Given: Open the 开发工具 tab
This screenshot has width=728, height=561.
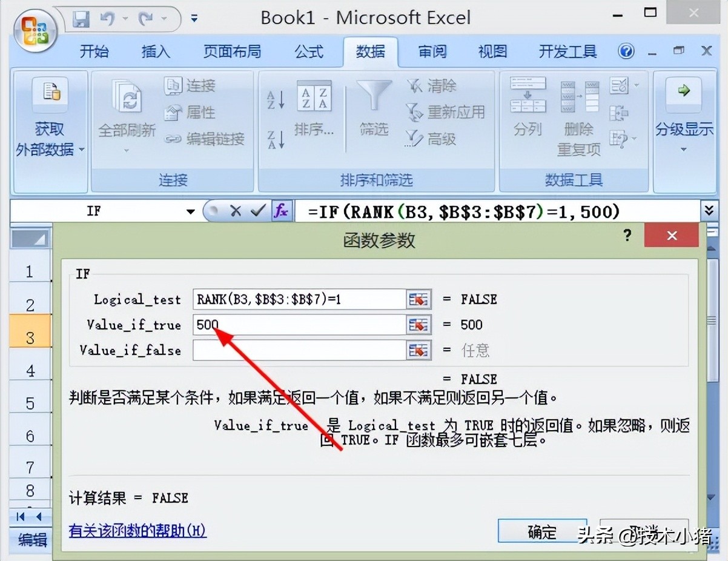Looking at the screenshot, I should coord(568,52).
